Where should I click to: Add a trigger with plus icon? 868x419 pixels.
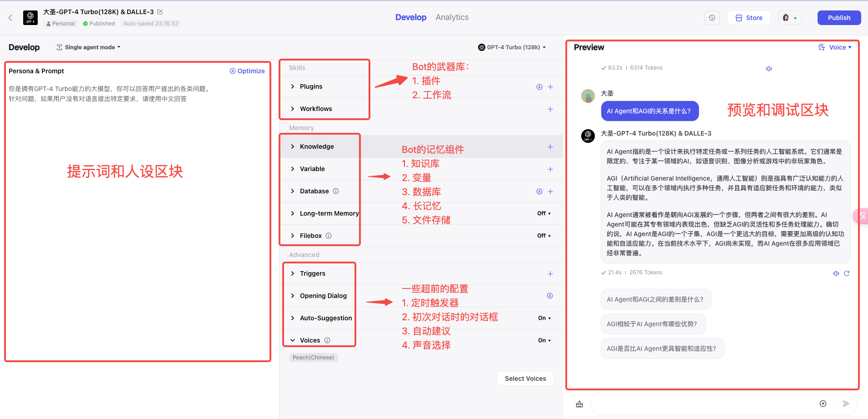click(x=550, y=274)
